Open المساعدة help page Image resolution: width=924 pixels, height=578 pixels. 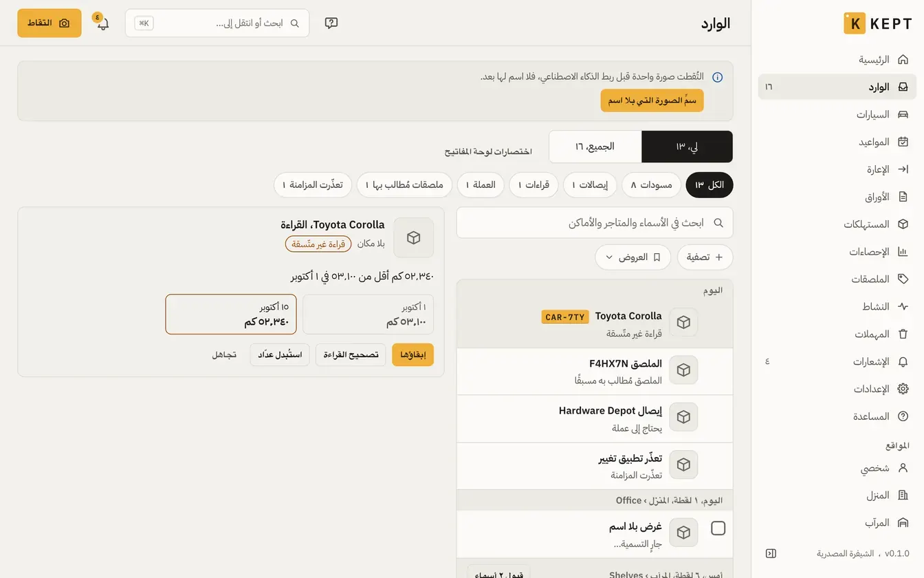point(837,417)
